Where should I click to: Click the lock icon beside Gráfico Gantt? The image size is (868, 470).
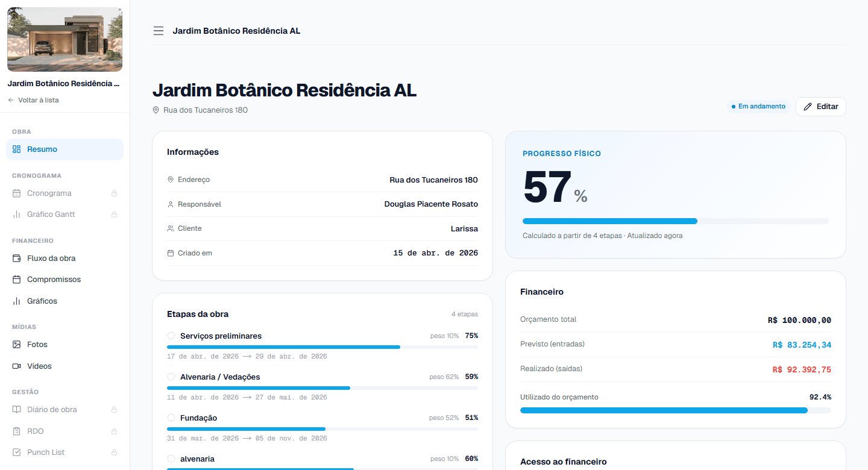(x=114, y=215)
